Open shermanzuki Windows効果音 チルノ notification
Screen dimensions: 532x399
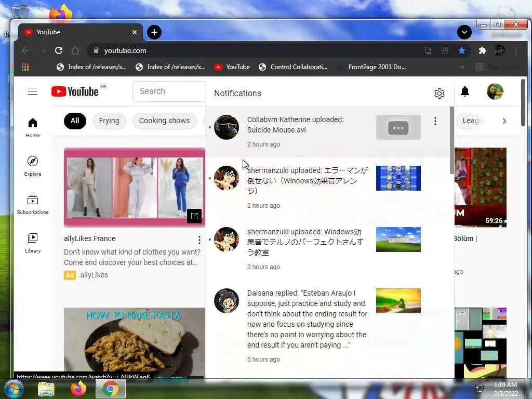click(x=327, y=249)
